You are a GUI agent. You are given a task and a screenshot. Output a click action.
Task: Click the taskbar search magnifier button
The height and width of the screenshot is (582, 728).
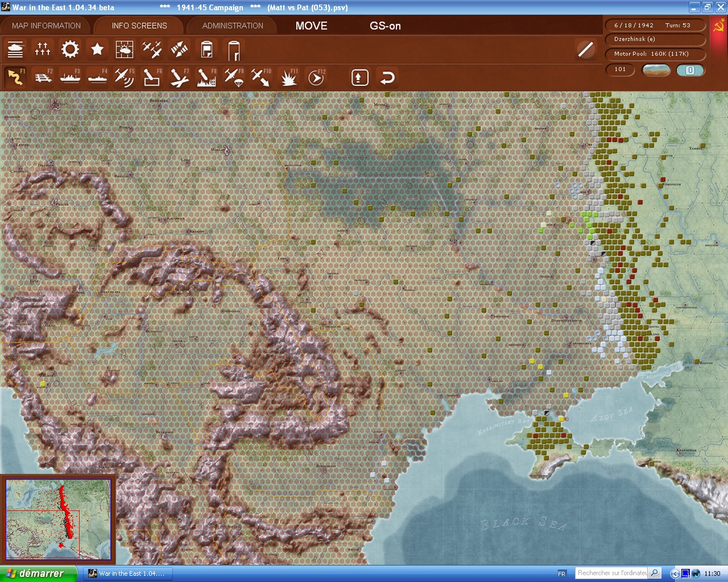tap(655, 573)
